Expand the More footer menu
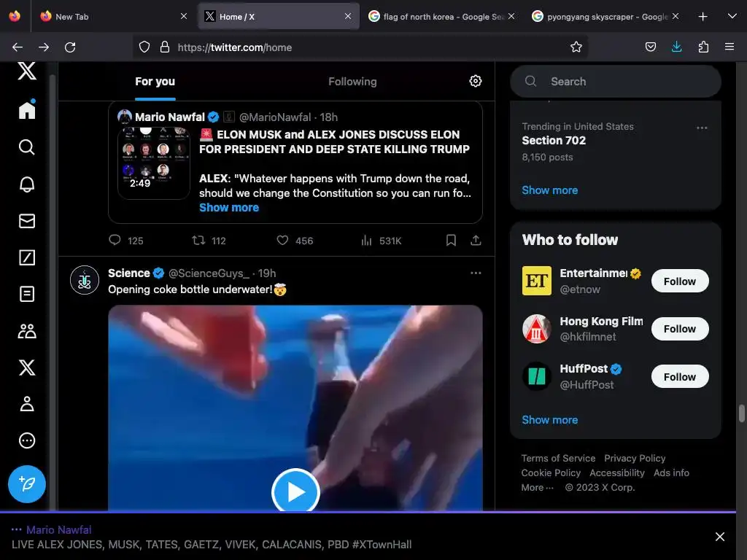The width and height of the screenshot is (747, 560). click(538, 488)
